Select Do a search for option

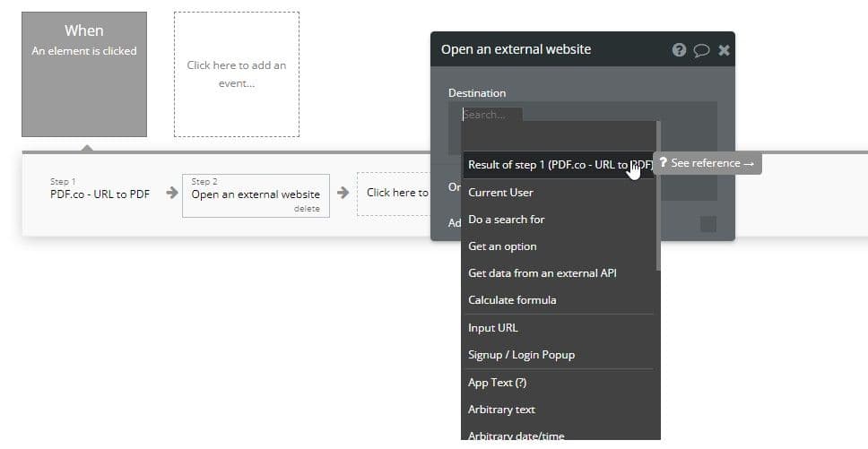pos(506,220)
